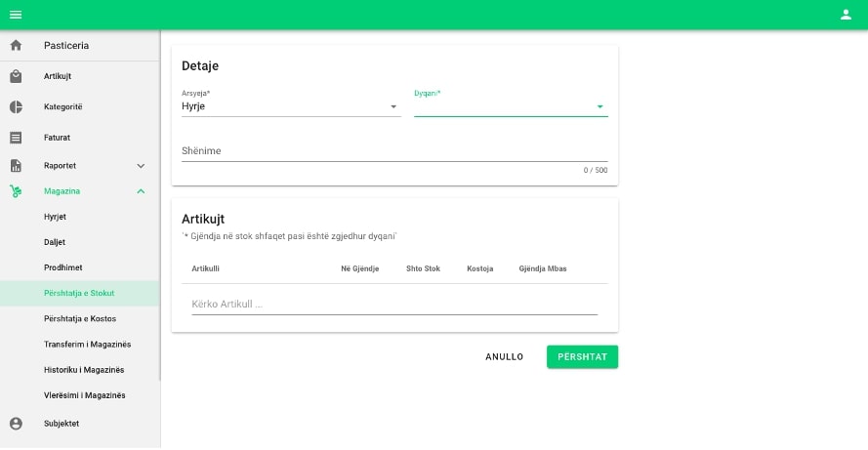This screenshot has width=868, height=450.
Task: Open the Arsyeja dropdown showing Hyrje
Action: tap(290, 106)
